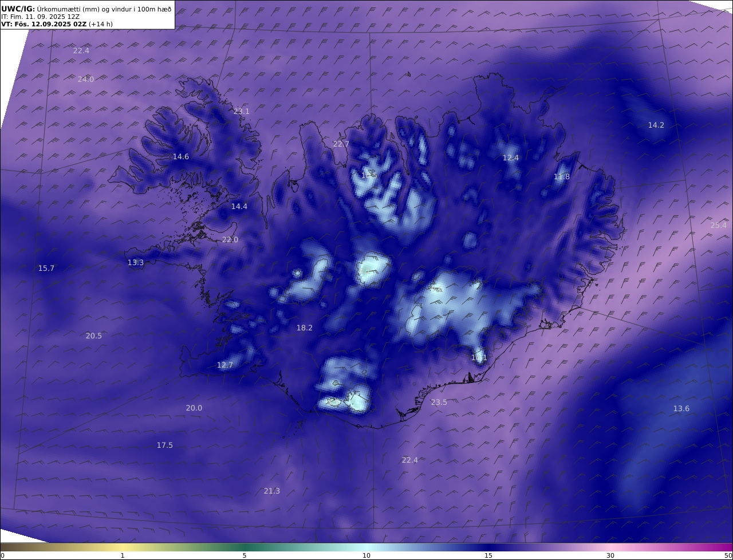Click the 24.0 value label

tap(86, 79)
